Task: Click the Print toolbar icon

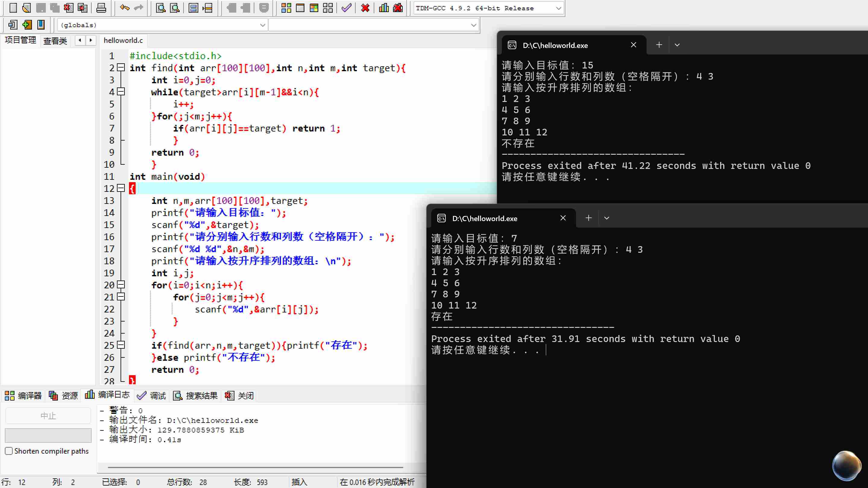Action: 101,8
